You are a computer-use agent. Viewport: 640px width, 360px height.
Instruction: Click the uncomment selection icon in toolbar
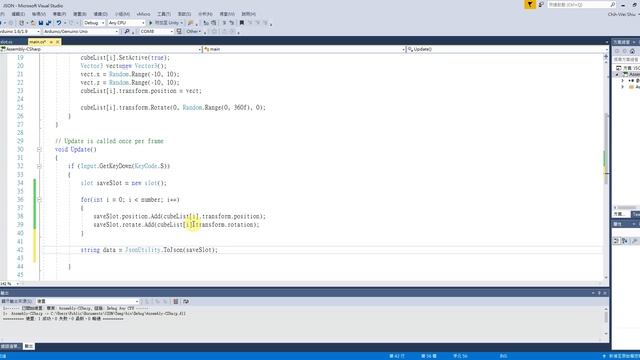tap(231, 23)
